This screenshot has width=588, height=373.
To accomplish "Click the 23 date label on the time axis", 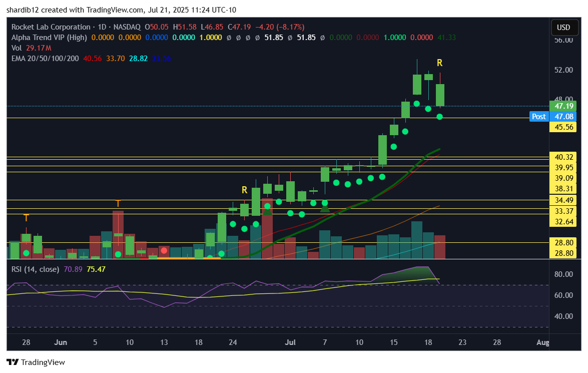I will tap(463, 342).
